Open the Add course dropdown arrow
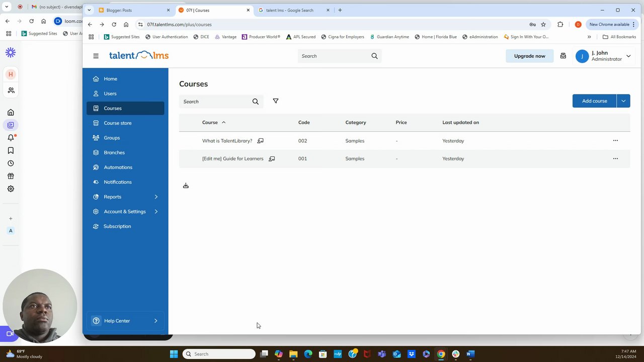 (x=623, y=101)
